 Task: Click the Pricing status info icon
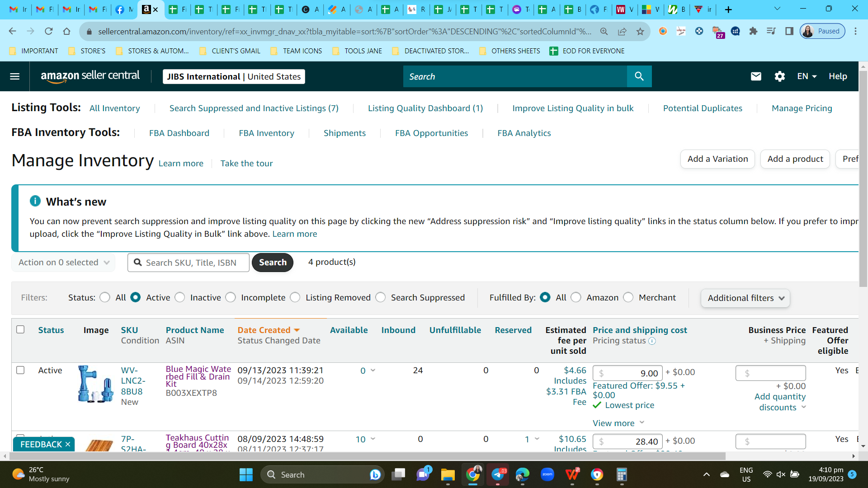[x=652, y=341]
